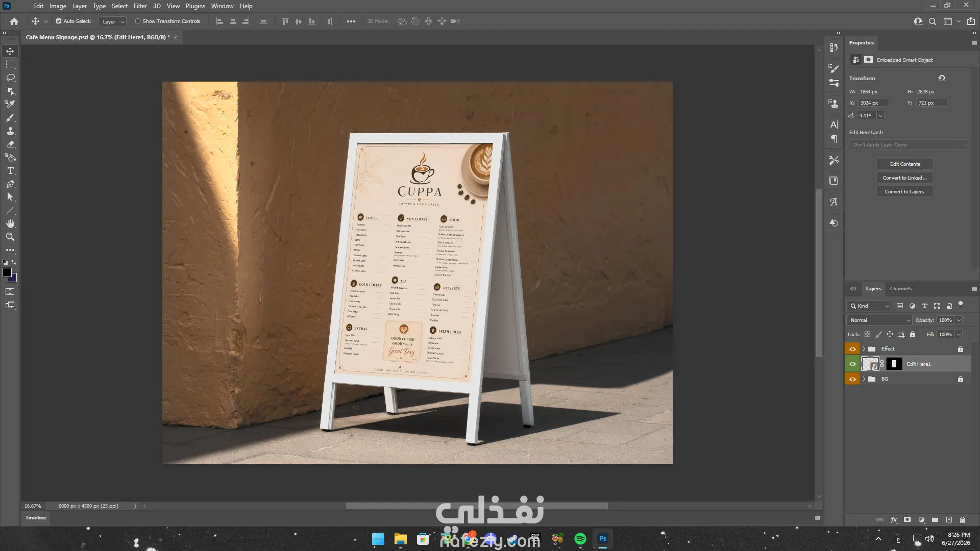Image resolution: width=980 pixels, height=551 pixels.
Task: Delete layer with the trash icon
Action: 962,520
